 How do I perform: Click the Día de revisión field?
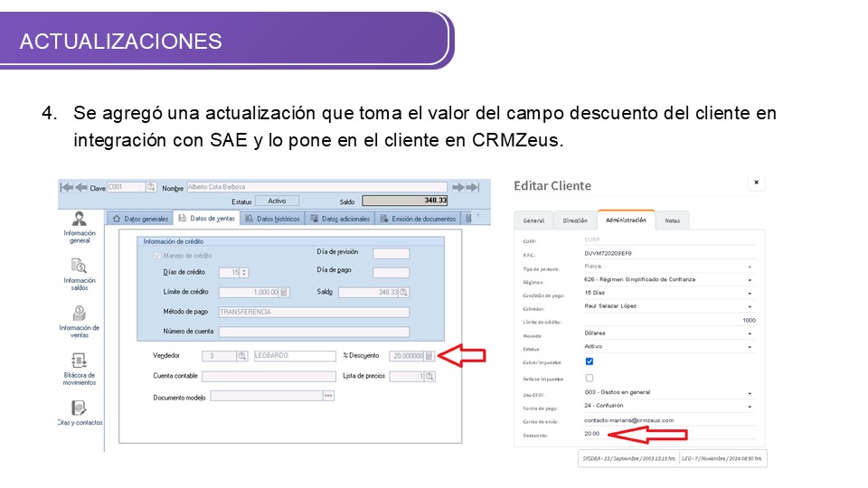[x=391, y=253]
